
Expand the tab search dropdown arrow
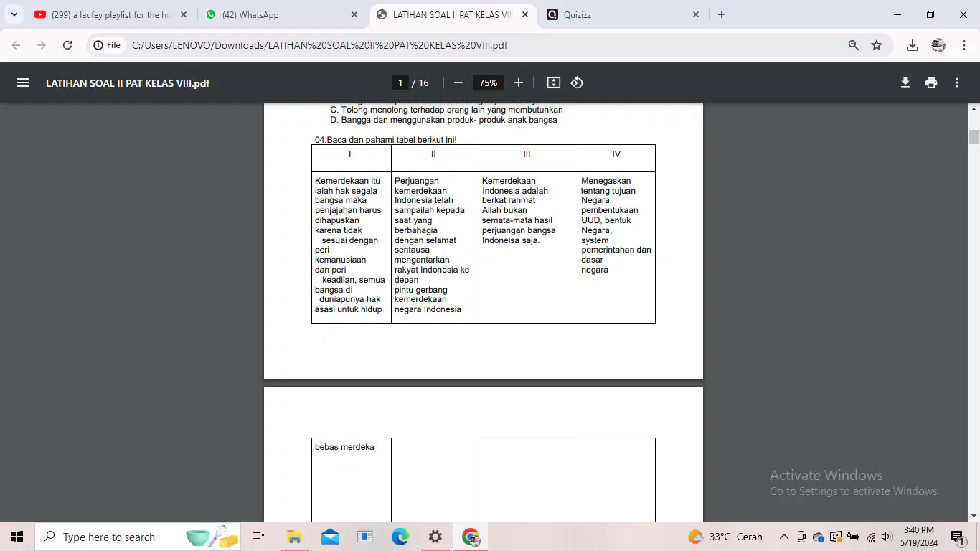tap(14, 14)
